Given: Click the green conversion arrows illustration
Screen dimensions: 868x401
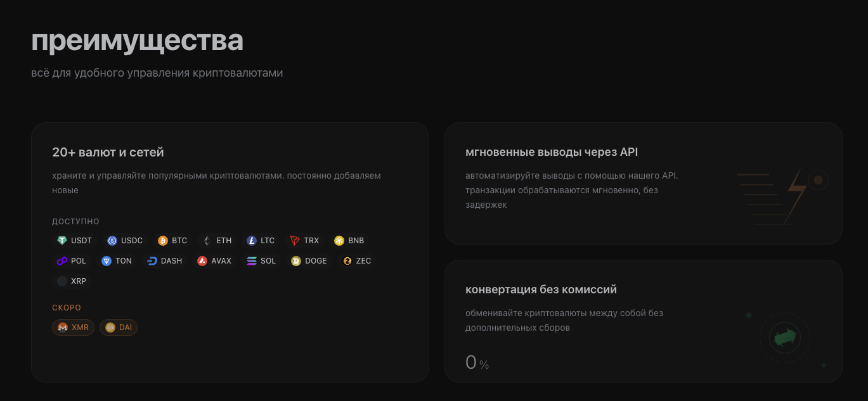Looking at the screenshot, I should 785,338.
